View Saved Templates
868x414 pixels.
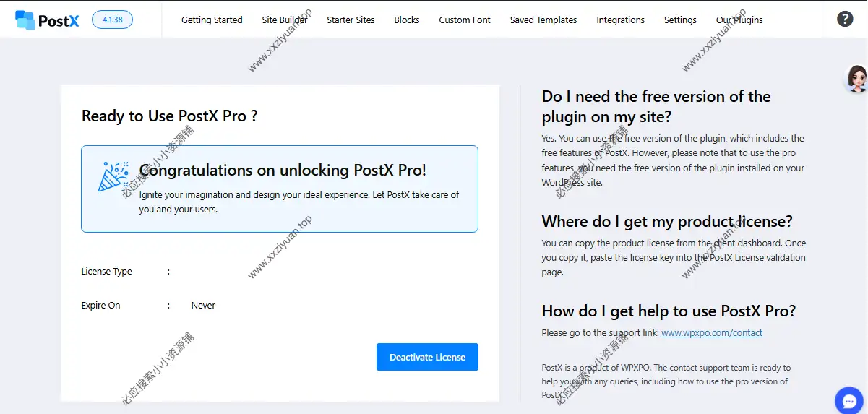pos(543,20)
